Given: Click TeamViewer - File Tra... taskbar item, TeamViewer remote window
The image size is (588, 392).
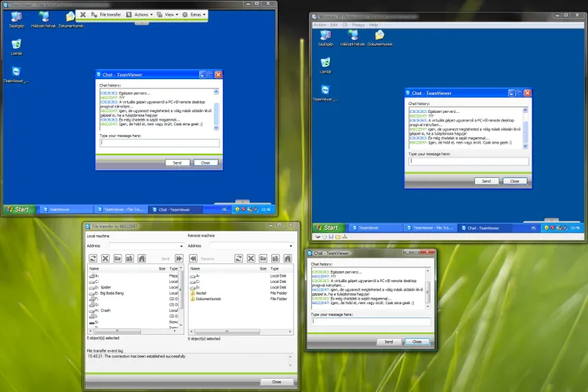Looking at the screenshot, I should coord(121,209).
